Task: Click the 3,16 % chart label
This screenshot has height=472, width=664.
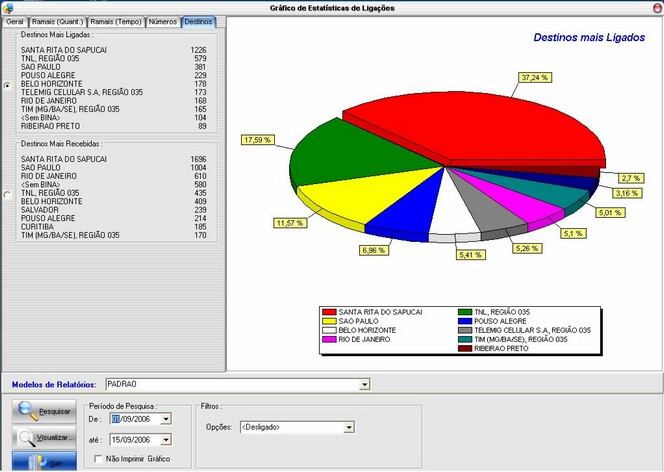Action: coord(627,193)
